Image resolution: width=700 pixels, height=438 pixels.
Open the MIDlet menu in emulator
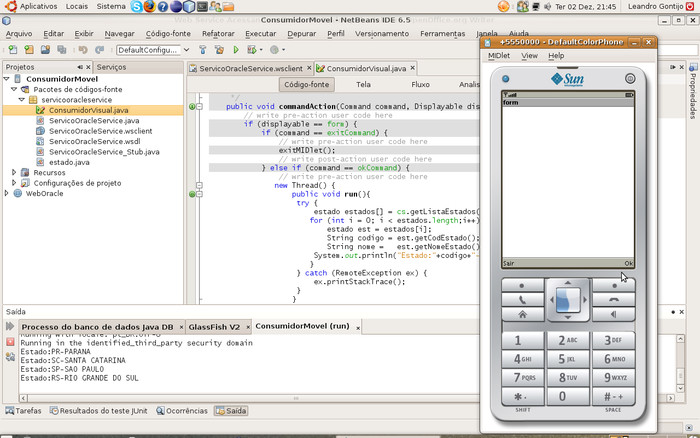(x=499, y=56)
